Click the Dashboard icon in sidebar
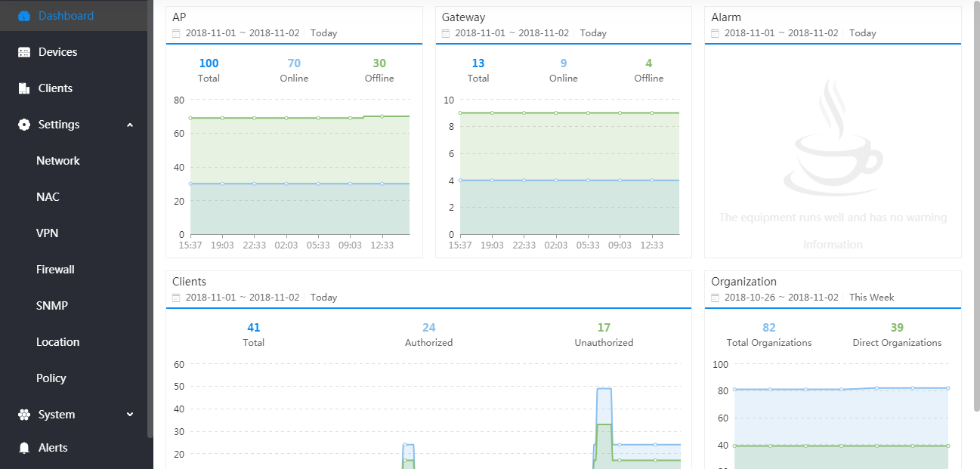Viewport: 980px width, 469px height. [x=24, y=16]
